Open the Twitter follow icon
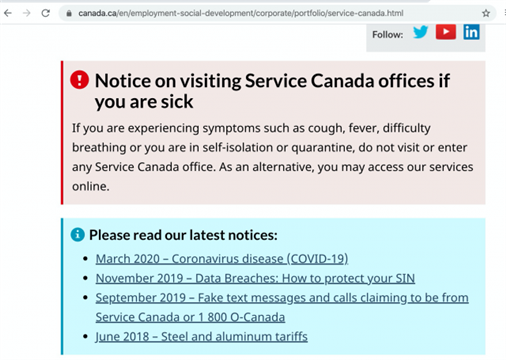Screen dimensions: 506x360 (420, 32)
